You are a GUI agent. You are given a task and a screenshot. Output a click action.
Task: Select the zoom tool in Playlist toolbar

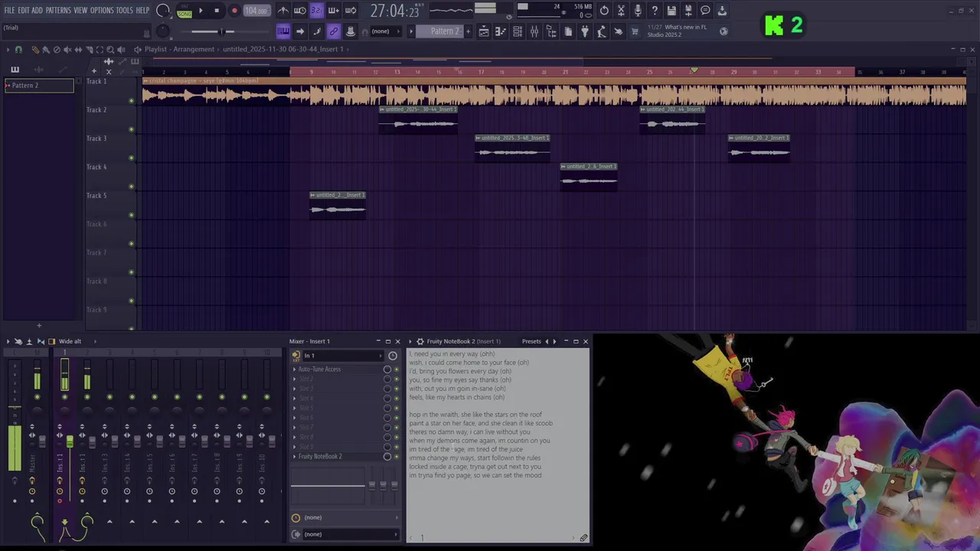click(x=110, y=49)
